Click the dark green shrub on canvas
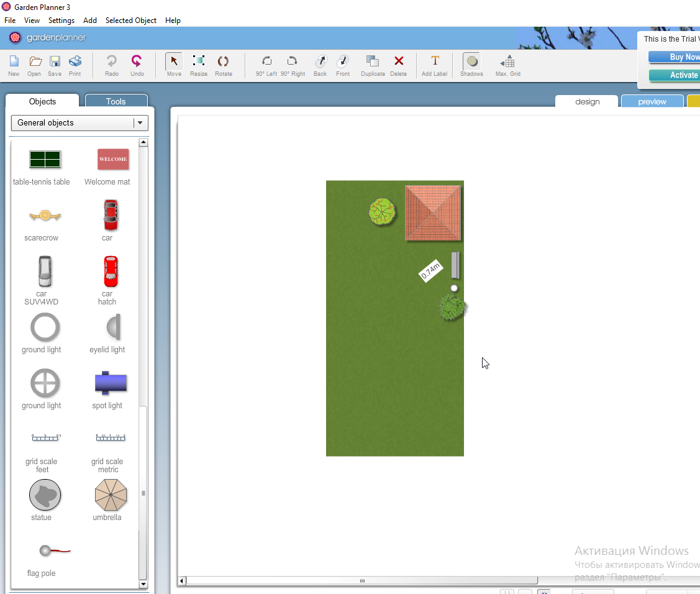The height and width of the screenshot is (594, 700). click(x=452, y=307)
